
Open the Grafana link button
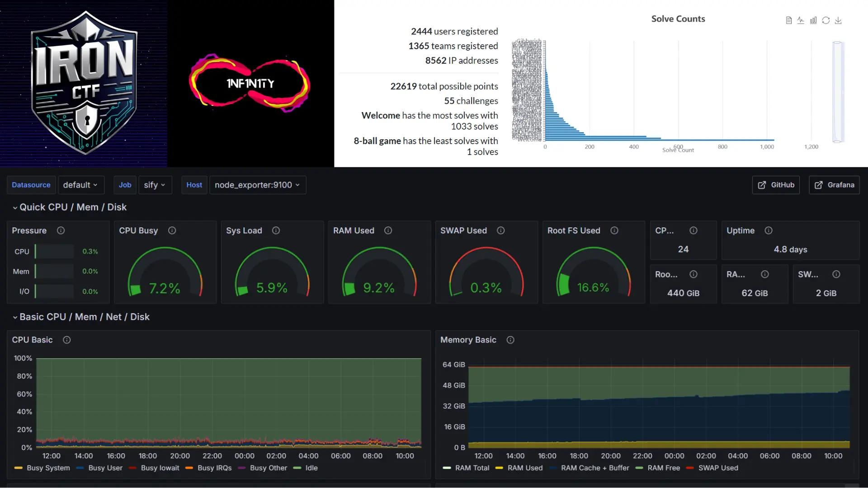pos(834,185)
